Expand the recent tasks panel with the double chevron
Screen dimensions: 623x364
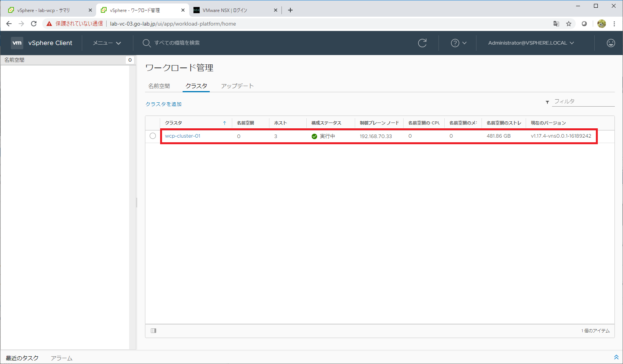pyautogui.click(x=616, y=357)
